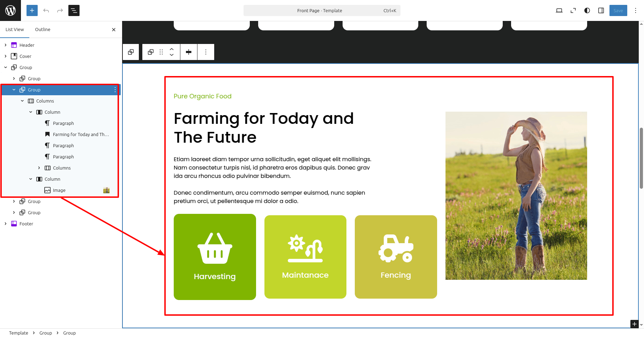This screenshot has height=337, width=644.
Task: Redo the last change
Action: pyautogui.click(x=60, y=10)
